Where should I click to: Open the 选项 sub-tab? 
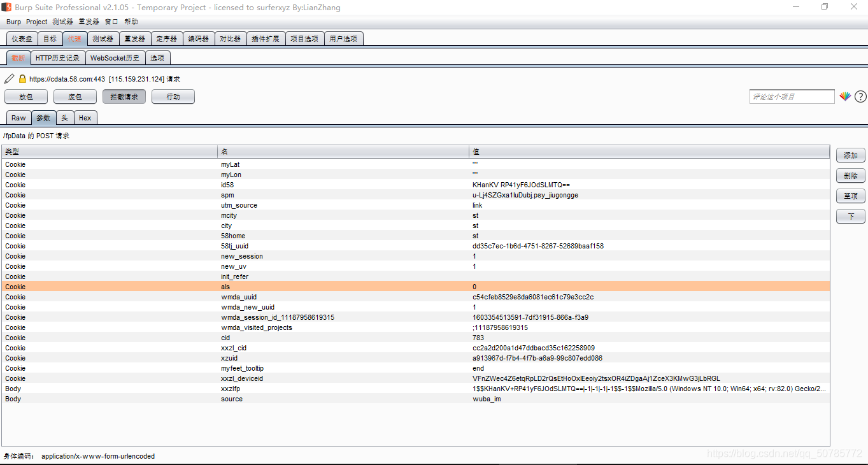coord(157,58)
